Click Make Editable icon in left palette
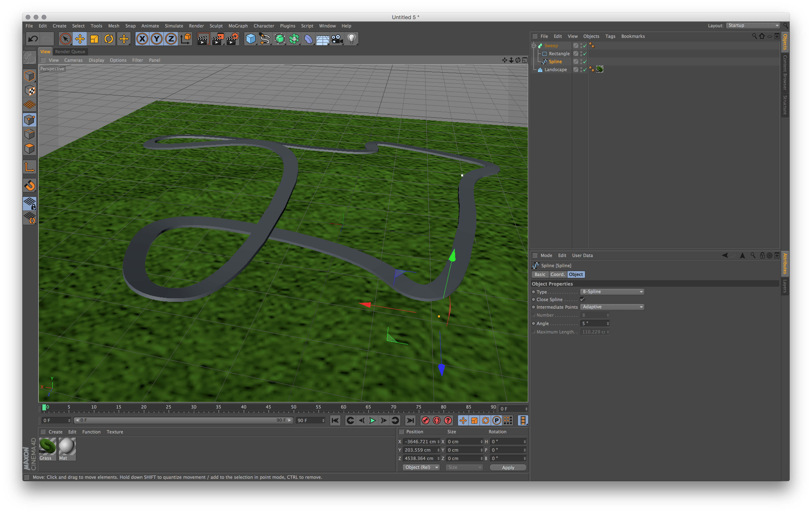The image size is (812, 513). (30, 58)
